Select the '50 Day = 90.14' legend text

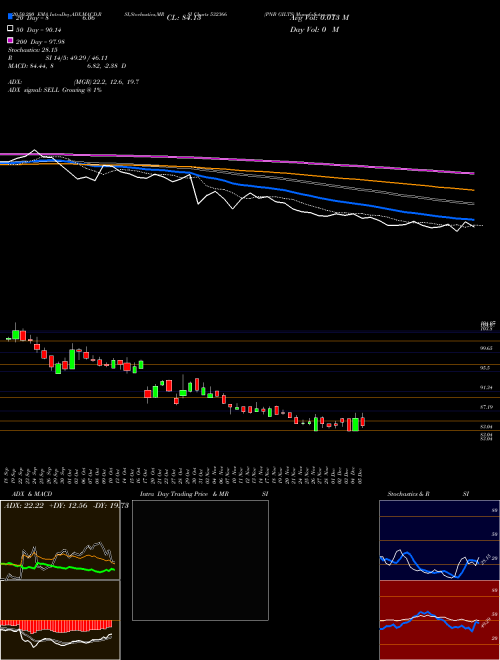pos(40,30)
